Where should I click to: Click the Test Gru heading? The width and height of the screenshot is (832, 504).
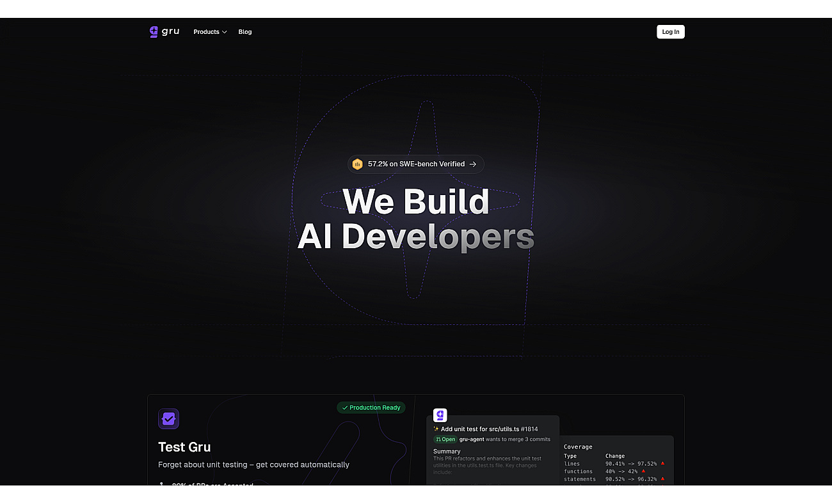click(184, 447)
